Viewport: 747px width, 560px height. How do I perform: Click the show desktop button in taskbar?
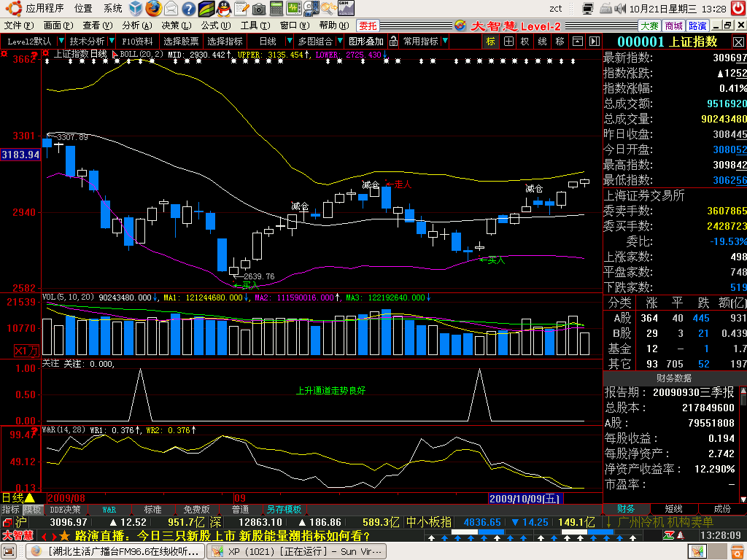[x=9, y=551]
